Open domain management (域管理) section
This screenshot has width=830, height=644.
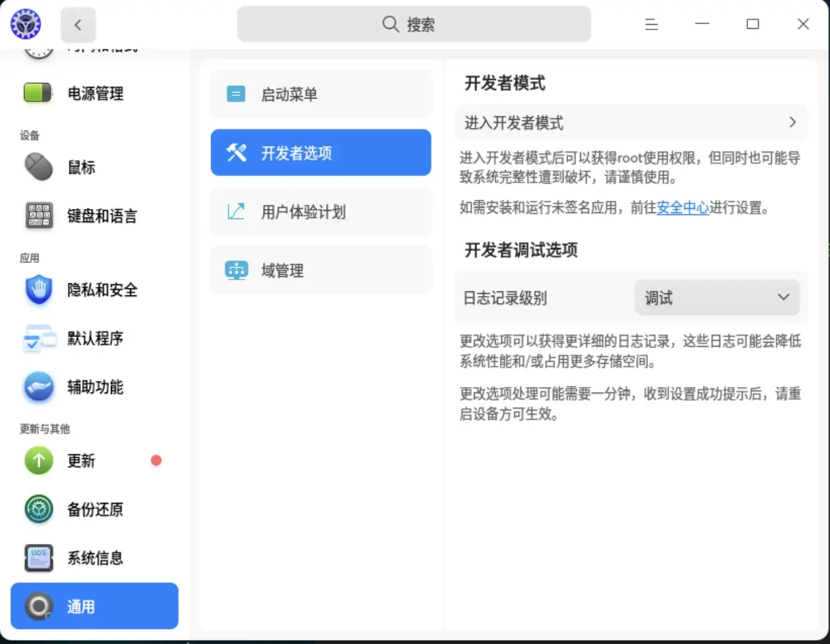(320, 270)
